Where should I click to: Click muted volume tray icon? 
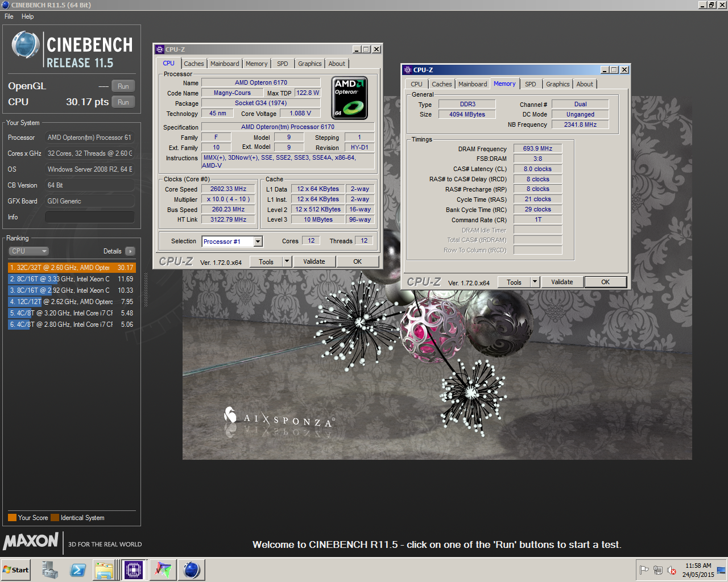tap(672, 570)
